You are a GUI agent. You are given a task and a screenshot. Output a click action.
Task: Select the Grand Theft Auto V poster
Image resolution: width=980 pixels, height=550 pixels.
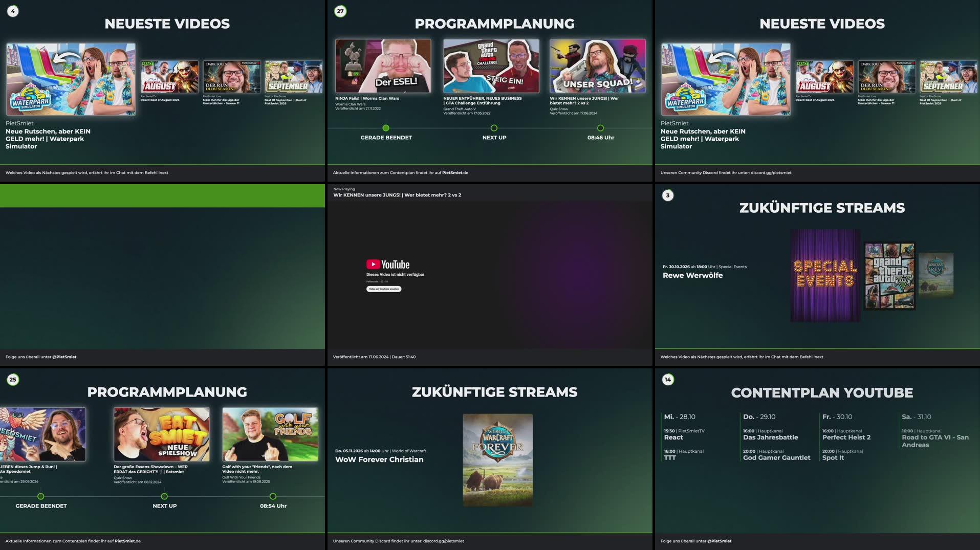point(890,276)
